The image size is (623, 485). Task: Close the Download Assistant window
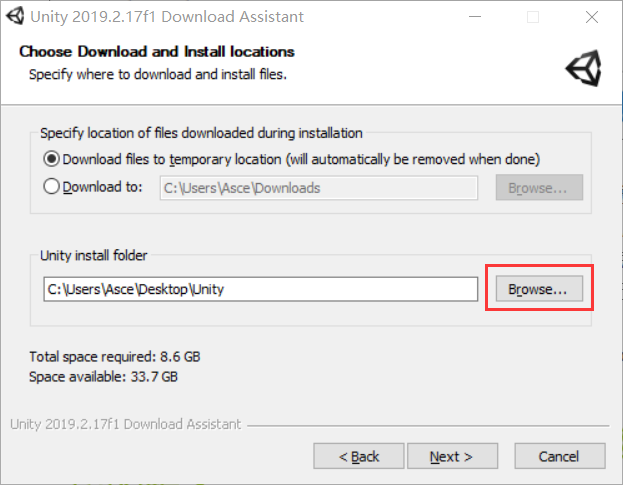click(592, 17)
